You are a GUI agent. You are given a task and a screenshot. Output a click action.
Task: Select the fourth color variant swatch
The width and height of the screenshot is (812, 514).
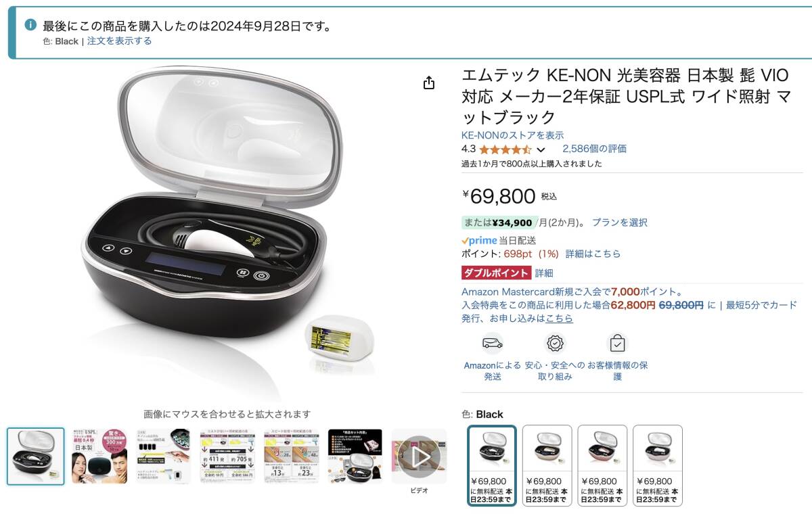point(658,465)
